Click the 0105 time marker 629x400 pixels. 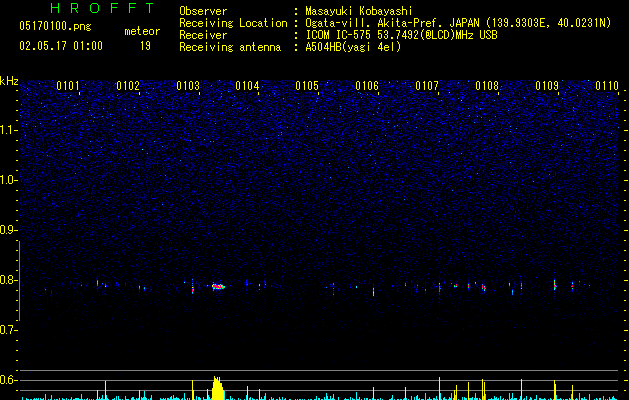click(x=307, y=86)
